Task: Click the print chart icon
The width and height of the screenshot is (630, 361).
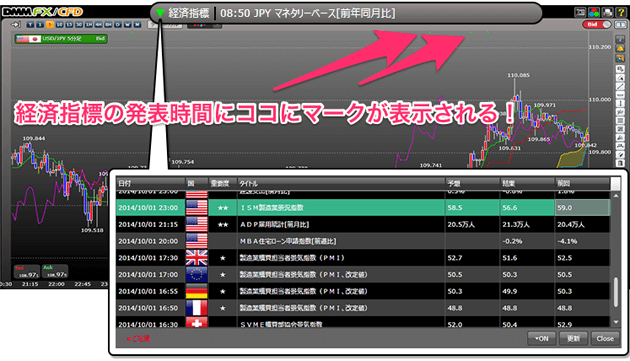Action: pyautogui.click(x=607, y=12)
